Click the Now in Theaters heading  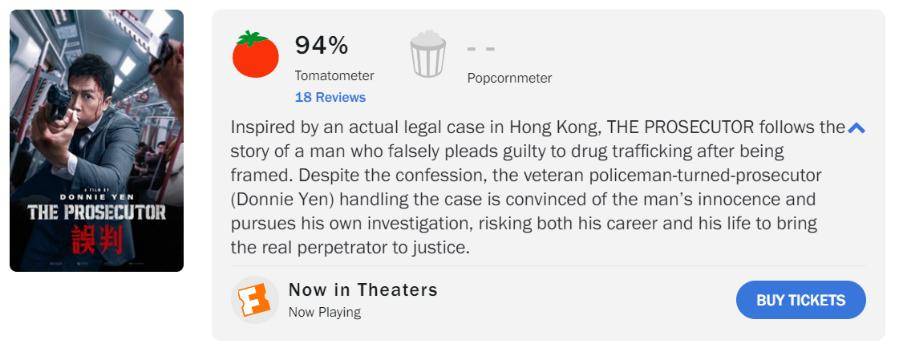363,290
